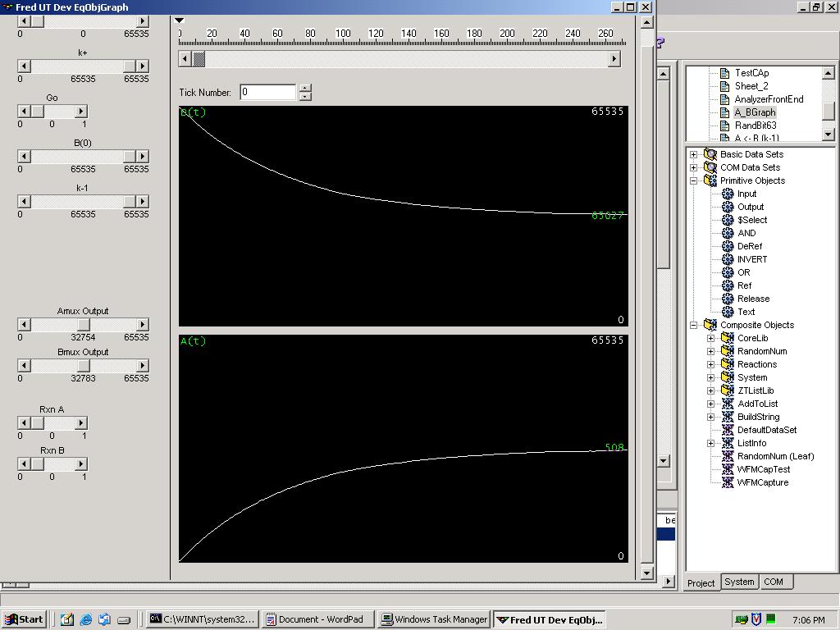Viewport: 840px width, 630px height.
Task: Select the Sheet_2 document icon
Action: pos(725,86)
